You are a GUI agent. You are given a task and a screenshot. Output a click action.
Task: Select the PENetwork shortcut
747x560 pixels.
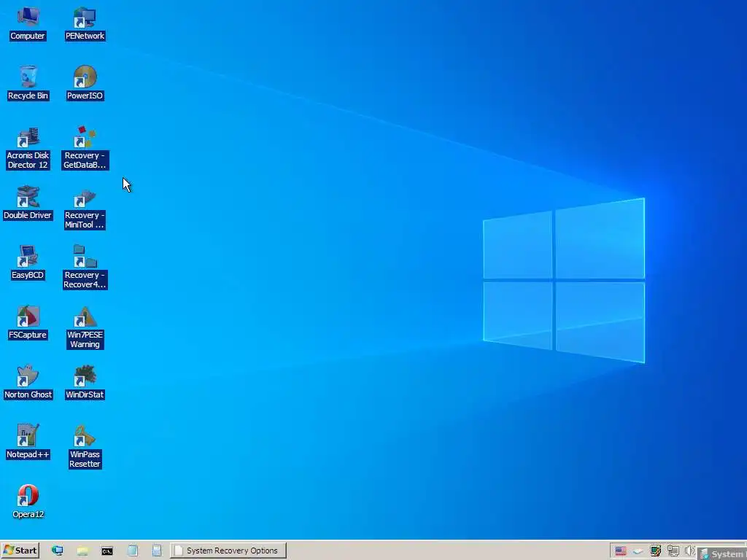click(85, 23)
